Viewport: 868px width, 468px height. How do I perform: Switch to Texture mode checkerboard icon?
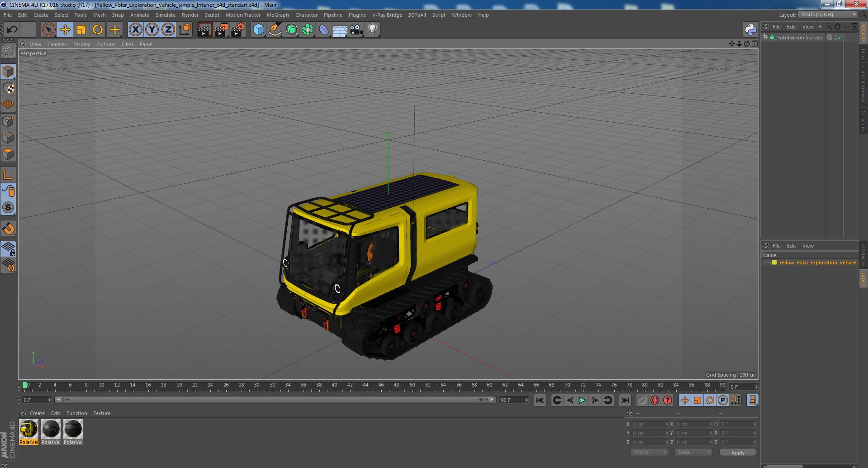click(x=8, y=88)
